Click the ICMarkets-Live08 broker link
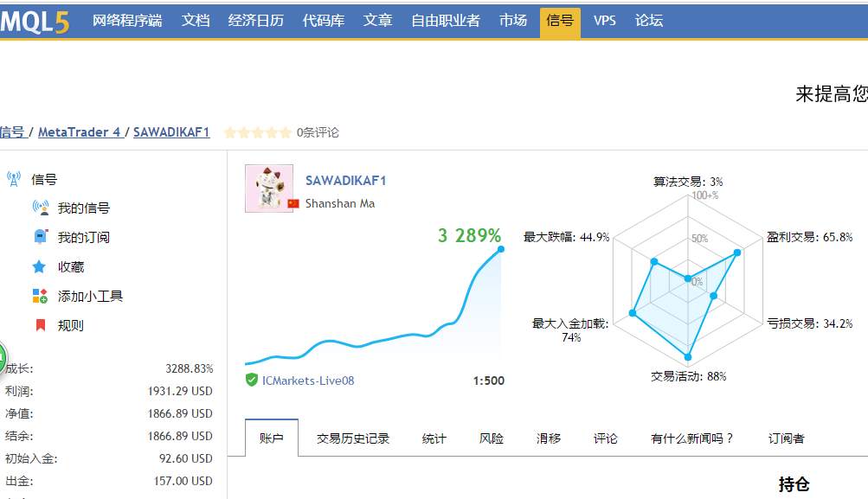Screen dimensions: 868x499 pos(308,381)
